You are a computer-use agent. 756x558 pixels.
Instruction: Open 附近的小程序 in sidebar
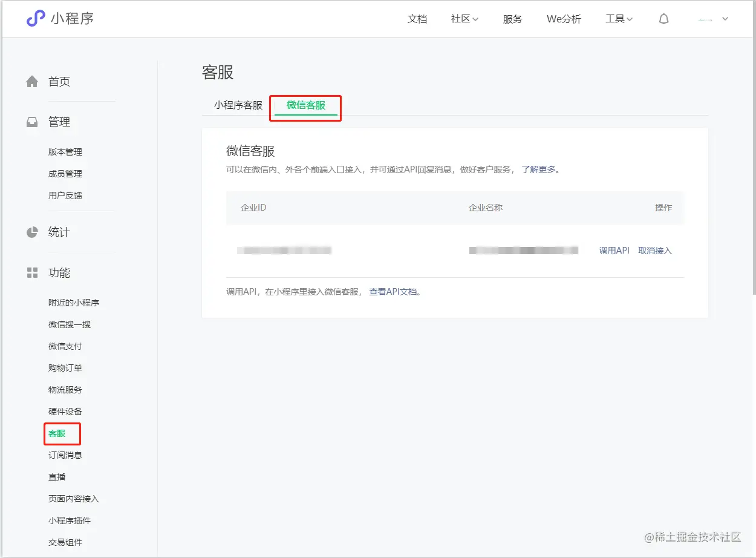74,303
